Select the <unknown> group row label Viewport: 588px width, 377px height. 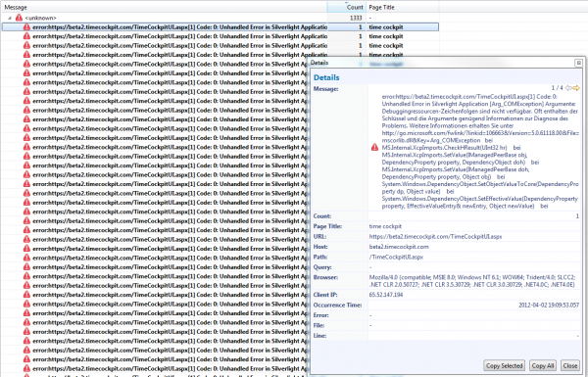(x=40, y=18)
